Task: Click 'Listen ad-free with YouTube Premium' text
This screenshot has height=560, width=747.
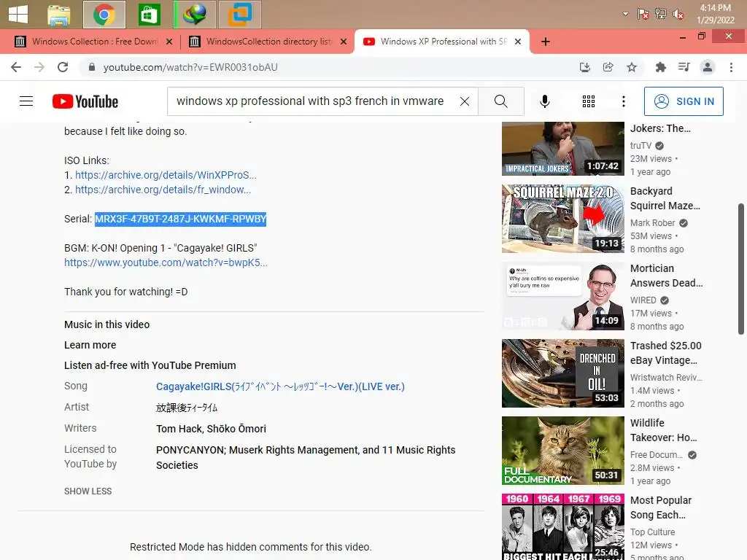Action: click(x=150, y=365)
